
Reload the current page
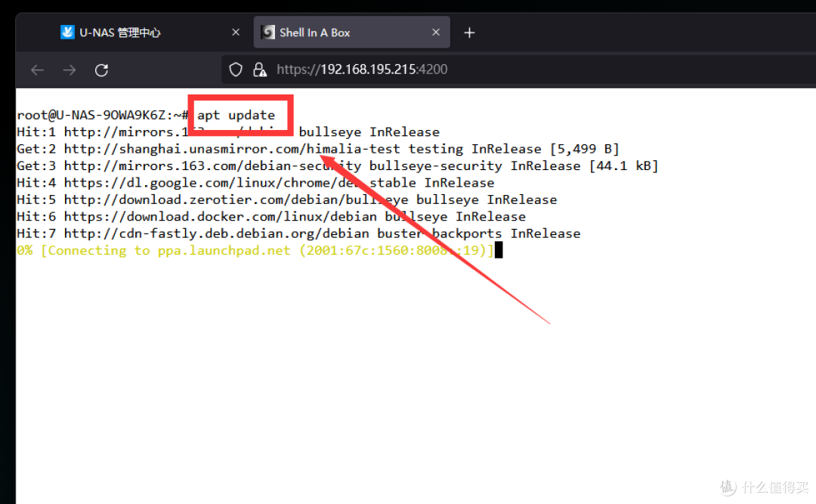[101, 70]
